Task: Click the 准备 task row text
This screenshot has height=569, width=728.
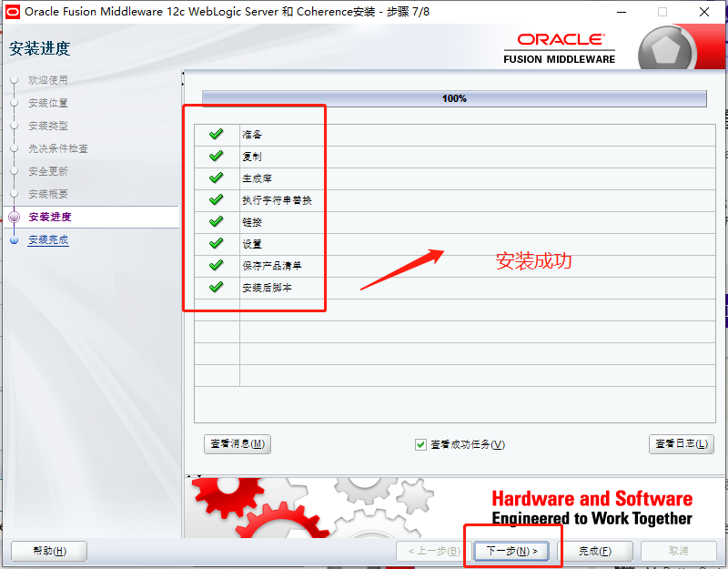Action: coord(252,135)
